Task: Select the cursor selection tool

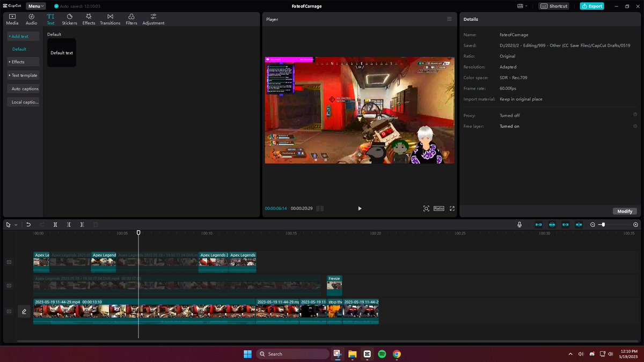Action: pyautogui.click(x=8, y=225)
